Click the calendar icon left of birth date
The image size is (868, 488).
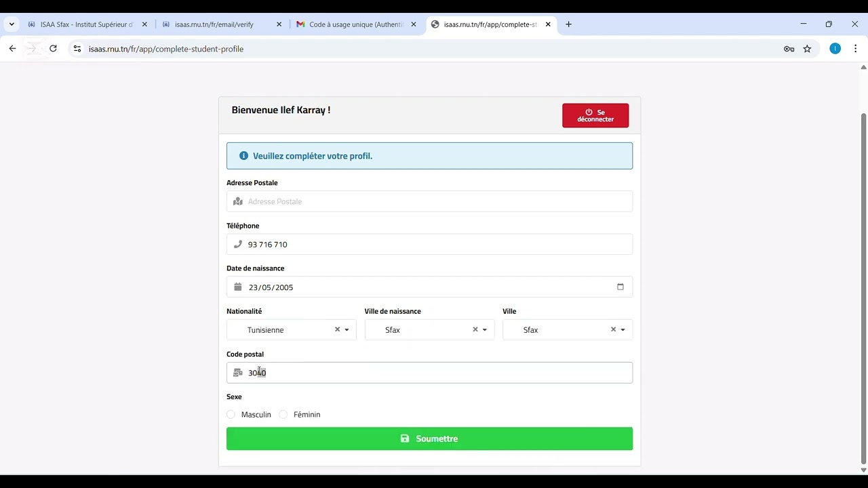click(237, 287)
